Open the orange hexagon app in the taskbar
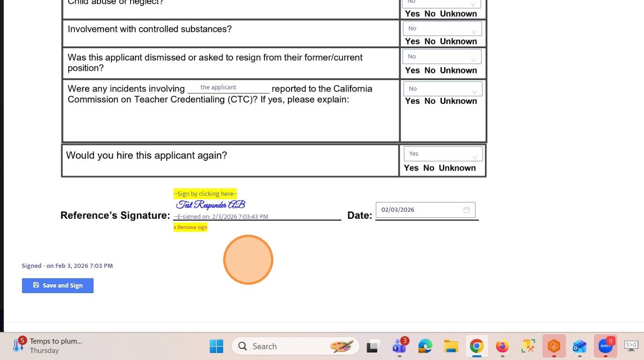Screen dimensions: 644x360 point(554,346)
